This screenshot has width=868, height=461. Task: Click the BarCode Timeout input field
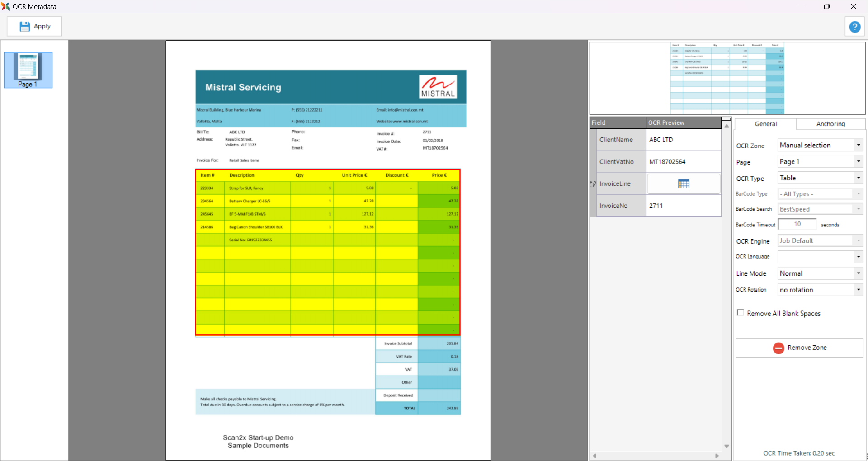pyautogui.click(x=797, y=224)
